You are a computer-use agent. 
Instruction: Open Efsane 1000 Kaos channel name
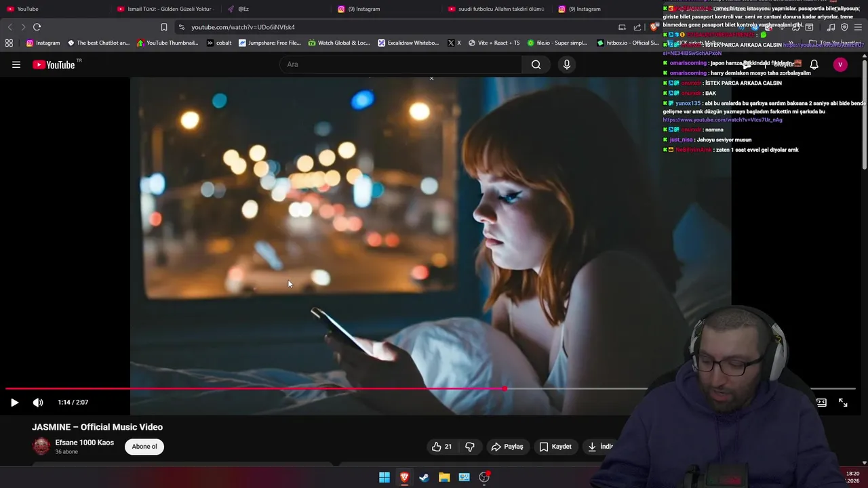pos(85,443)
